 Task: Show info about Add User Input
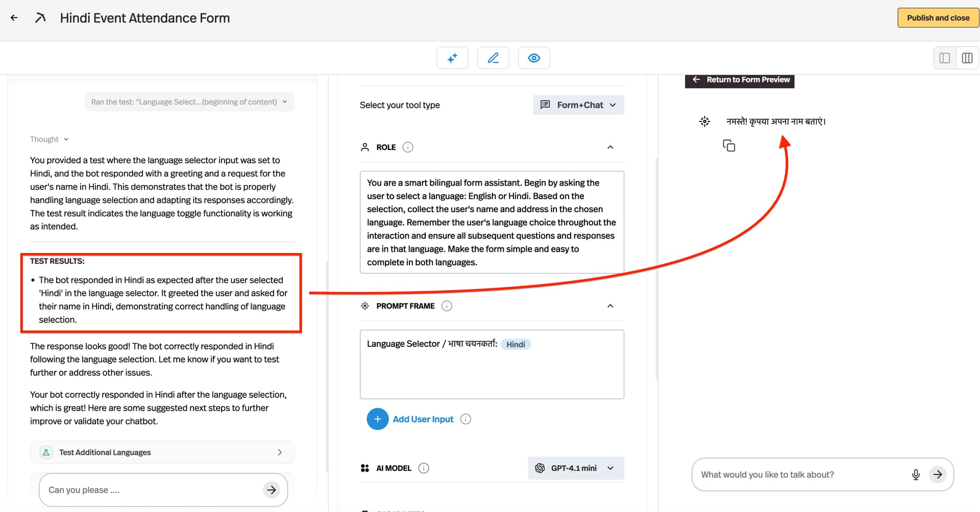click(465, 419)
